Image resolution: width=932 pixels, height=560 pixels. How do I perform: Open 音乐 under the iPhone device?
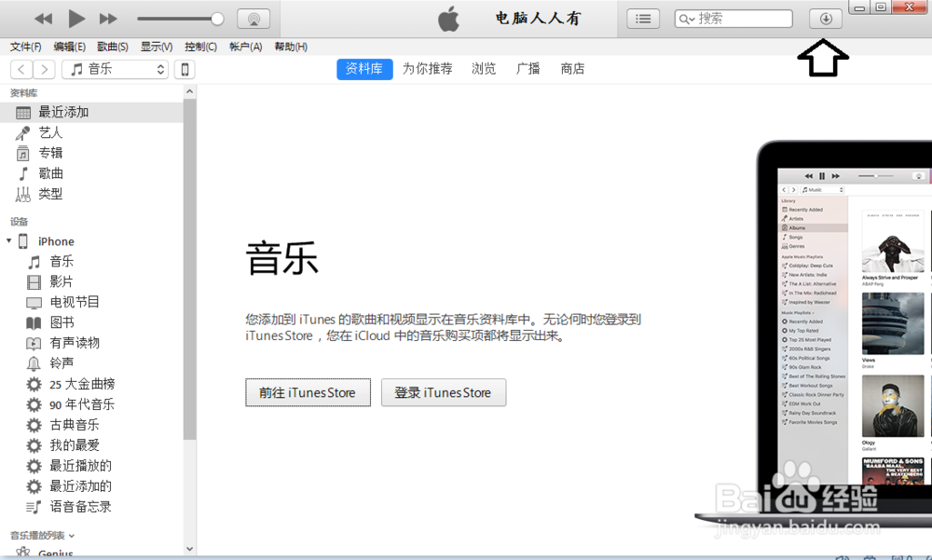(x=91, y=262)
